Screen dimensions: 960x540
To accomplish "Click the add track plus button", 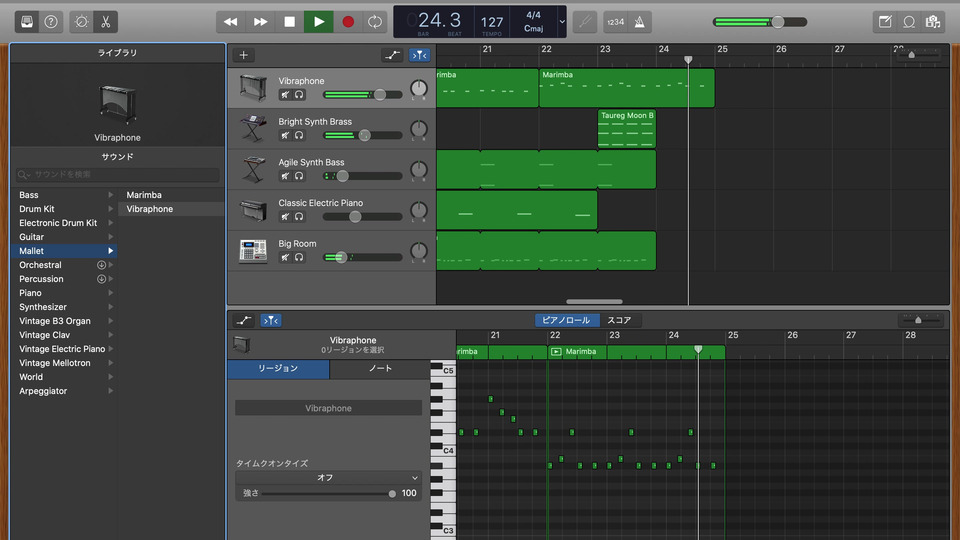I will (243, 55).
